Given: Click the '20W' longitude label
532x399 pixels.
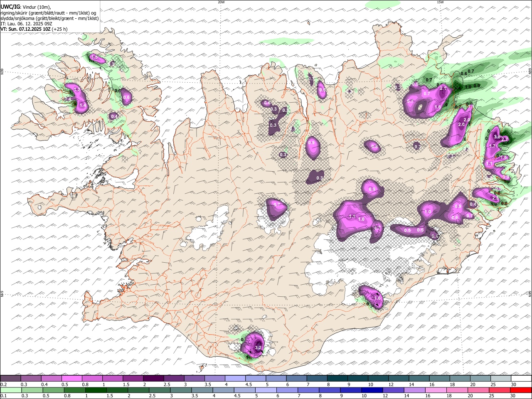Looking at the screenshot, I should click(x=221, y=2).
